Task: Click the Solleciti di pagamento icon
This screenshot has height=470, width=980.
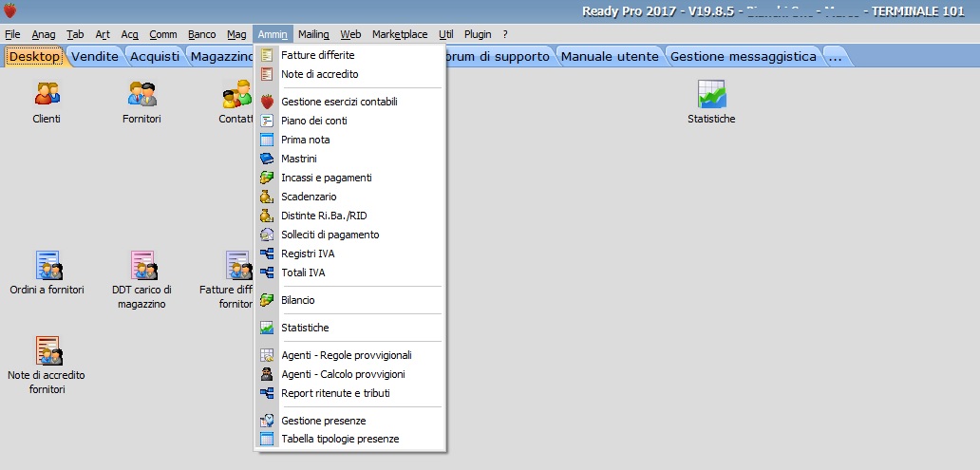Action: [x=267, y=235]
